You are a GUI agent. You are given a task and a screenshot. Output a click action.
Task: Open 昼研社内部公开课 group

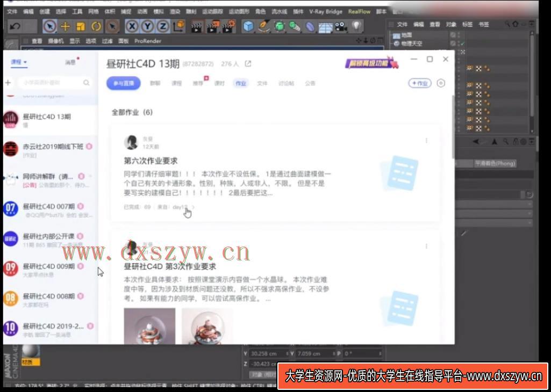(50, 239)
